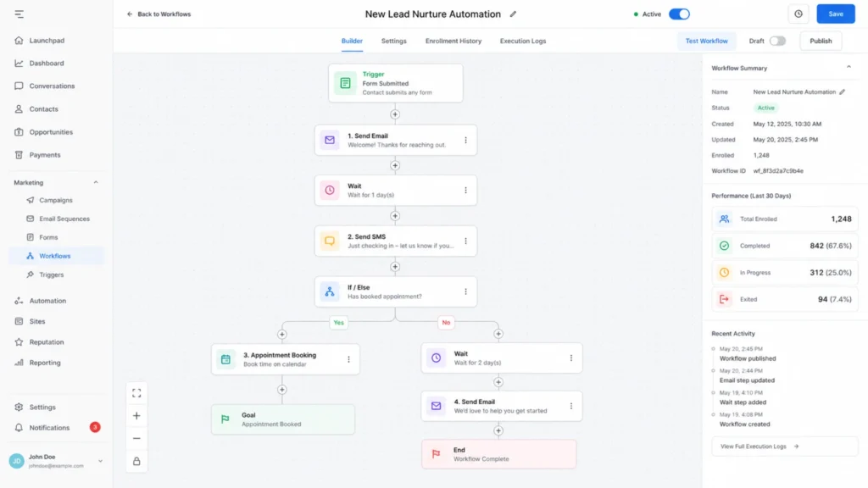Select the No branch label
The image size is (868, 488).
pyautogui.click(x=446, y=323)
